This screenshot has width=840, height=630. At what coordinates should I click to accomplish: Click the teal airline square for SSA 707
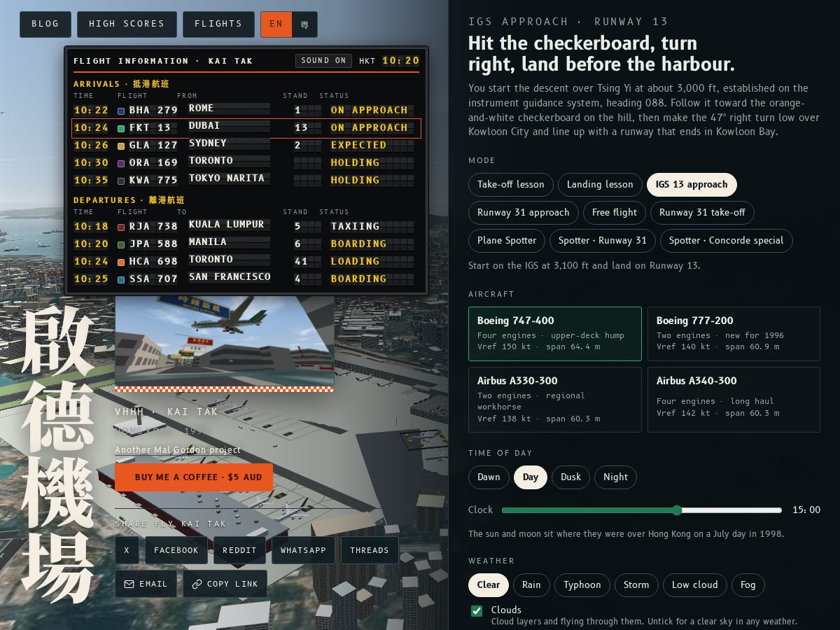click(x=121, y=279)
